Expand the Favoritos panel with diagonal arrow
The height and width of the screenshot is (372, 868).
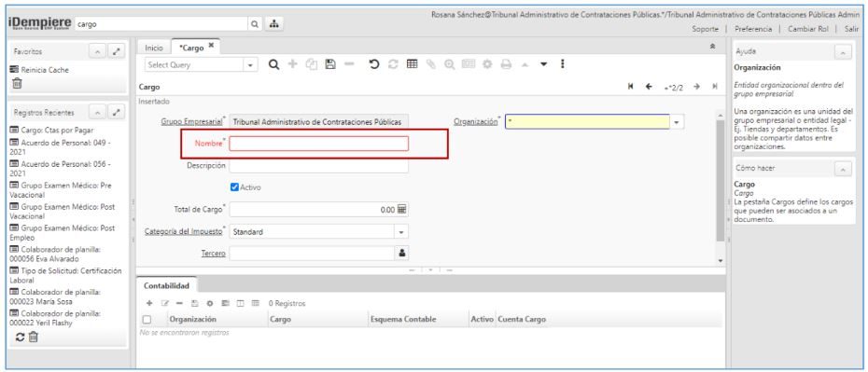click(116, 51)
